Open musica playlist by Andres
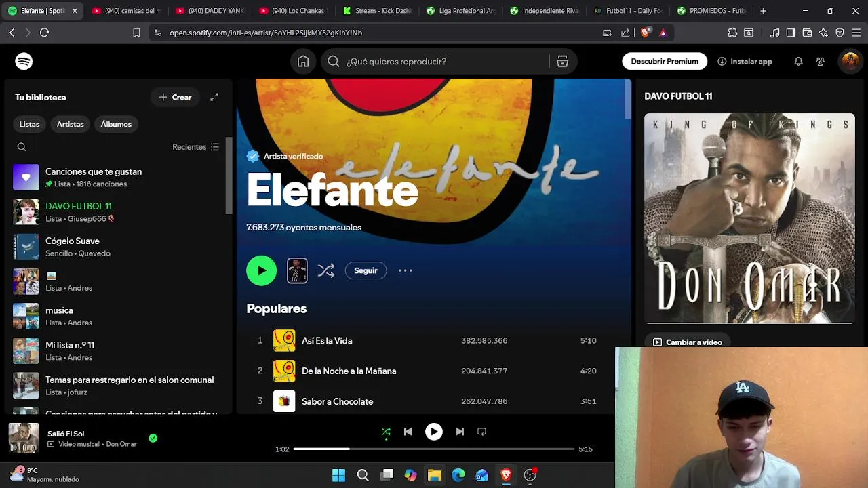Image resolution: width=868 pixels, height=488 pixels. (x=118, y=317)
